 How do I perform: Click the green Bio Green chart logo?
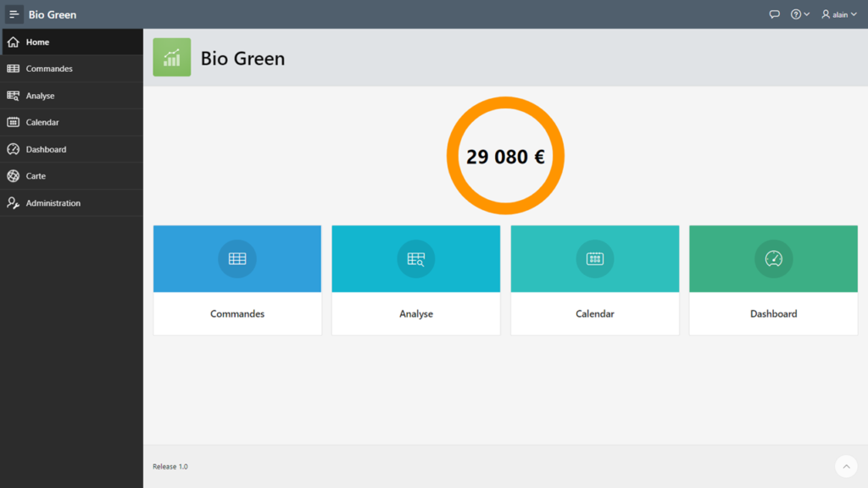point(172,57)
